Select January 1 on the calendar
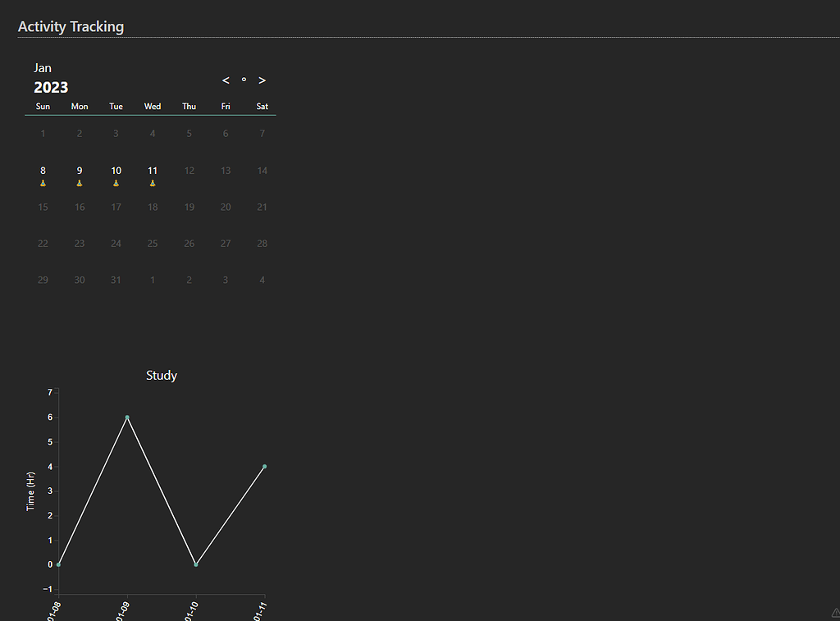Viewport: 840px width, 621px height. point(43,133)
